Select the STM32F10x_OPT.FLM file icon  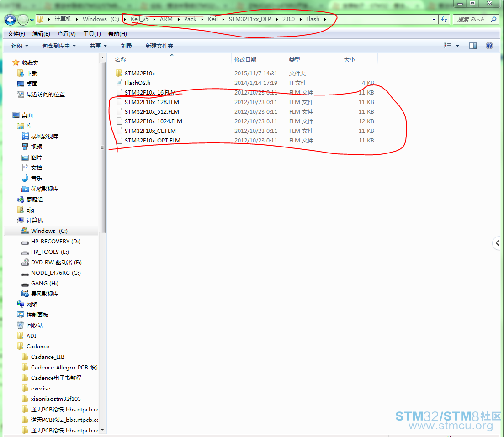119,141
